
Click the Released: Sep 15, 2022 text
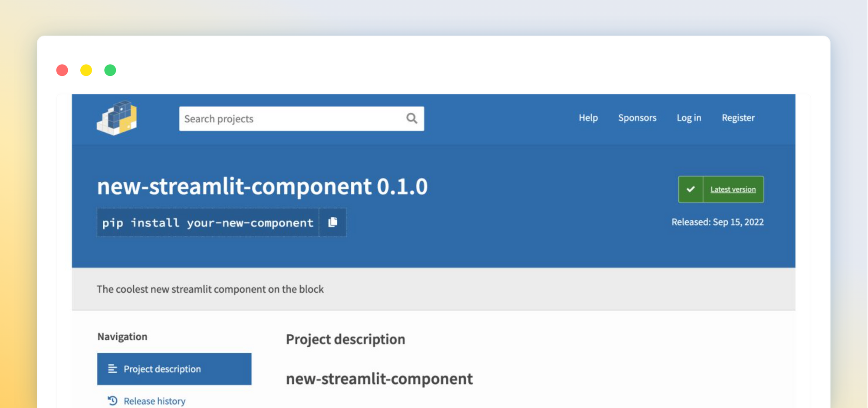718,222
